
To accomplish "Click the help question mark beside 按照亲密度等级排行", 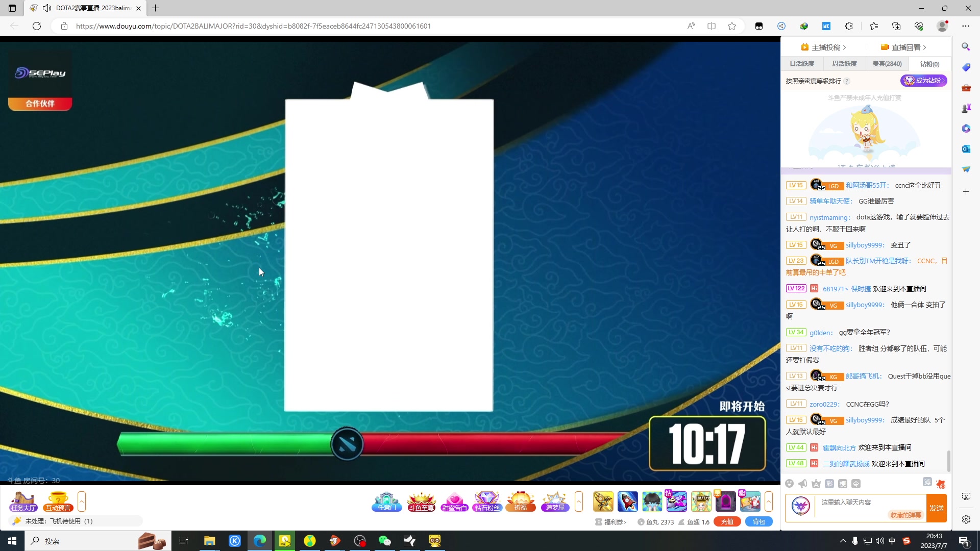I will 847,81.
